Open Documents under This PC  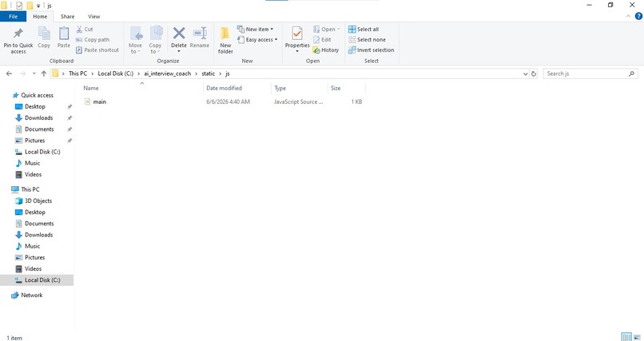click(39, 224)
